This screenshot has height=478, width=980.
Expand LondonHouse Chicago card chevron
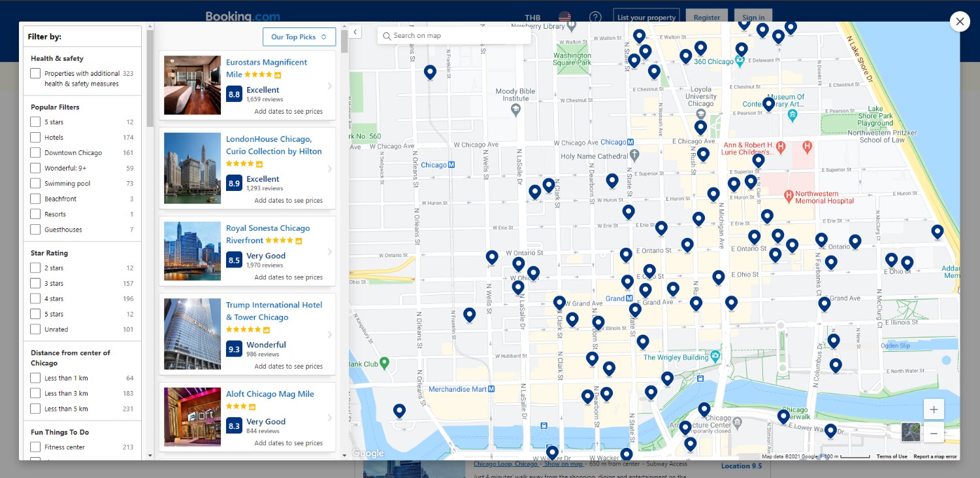tap(329, 169)
